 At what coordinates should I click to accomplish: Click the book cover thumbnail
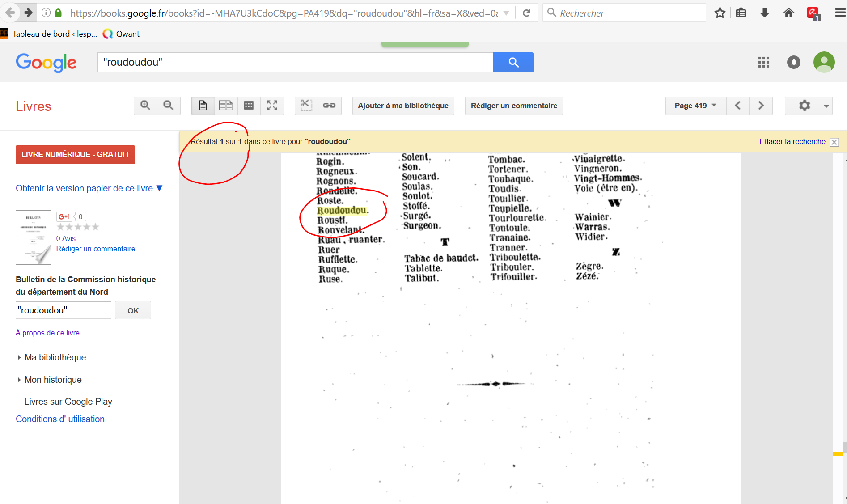pos(33,237)
